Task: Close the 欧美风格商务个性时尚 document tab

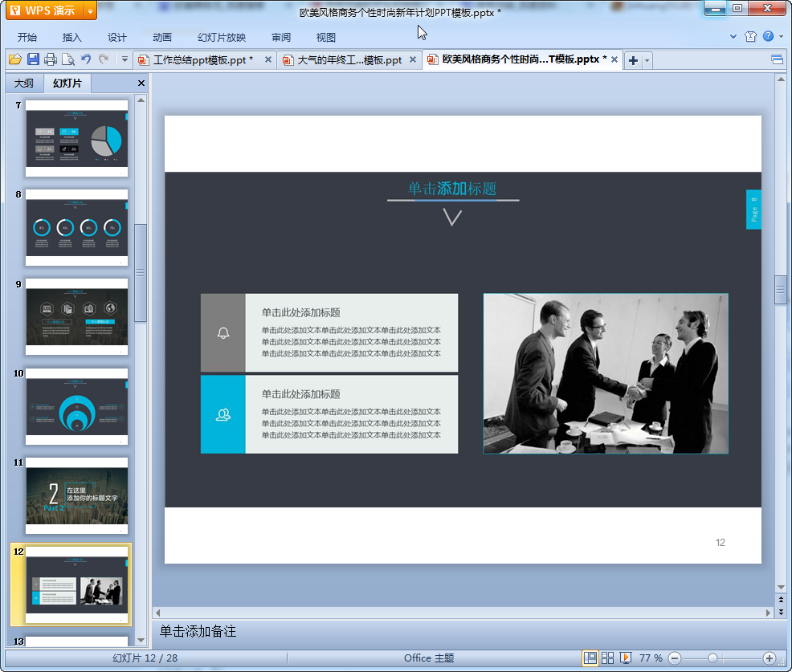Action: (614, 59)
